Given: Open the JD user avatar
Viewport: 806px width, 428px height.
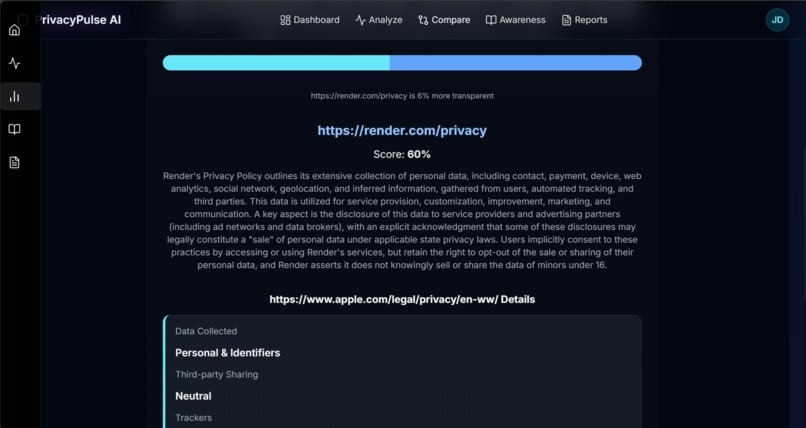Looking at the screenshot, I should [777, 20].
